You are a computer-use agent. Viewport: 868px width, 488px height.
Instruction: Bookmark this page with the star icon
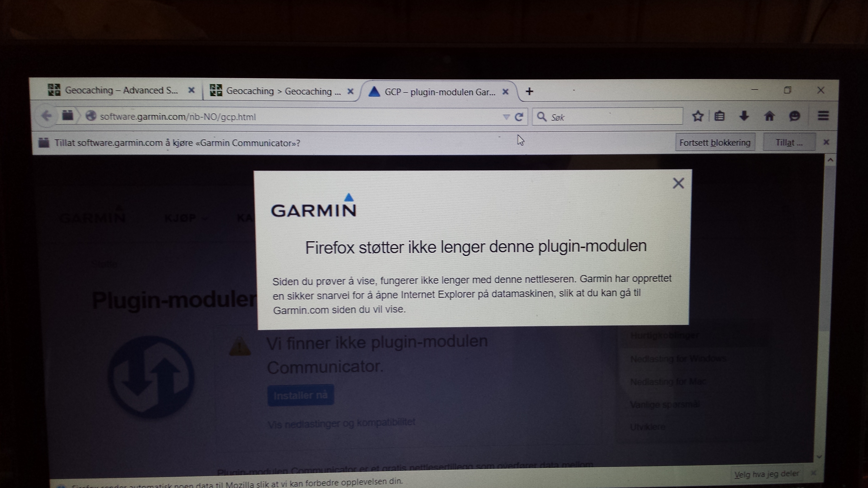pyautogui.click(x=698, y=116)
